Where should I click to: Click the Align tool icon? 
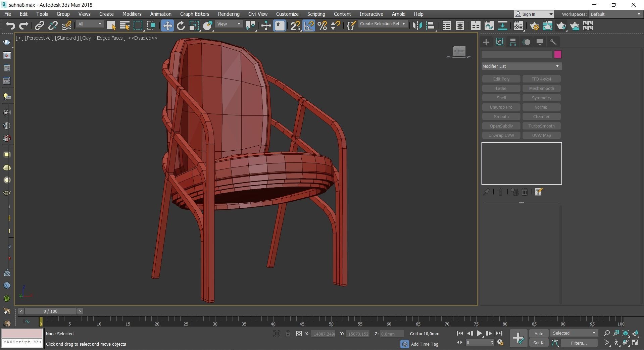click(431, 26)
